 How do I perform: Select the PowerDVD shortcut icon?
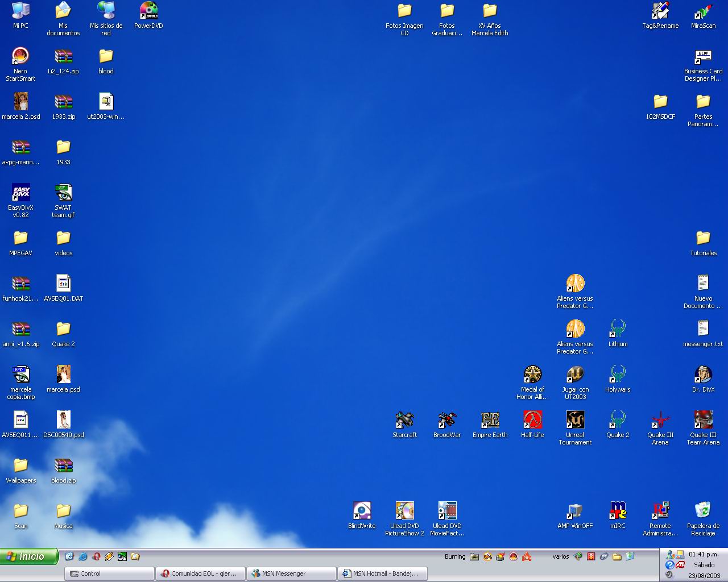tap(148, 10)
